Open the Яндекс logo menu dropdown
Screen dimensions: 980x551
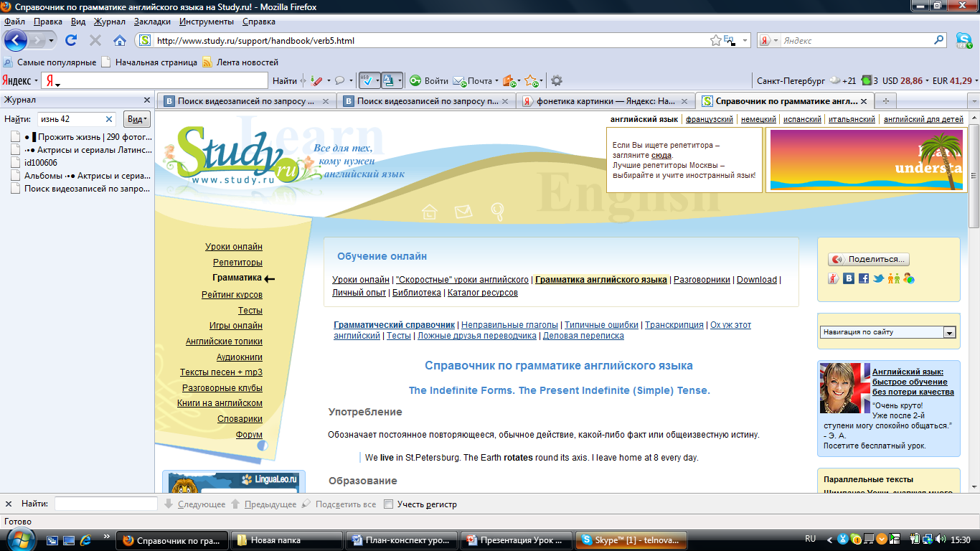(x=36, y=81)
